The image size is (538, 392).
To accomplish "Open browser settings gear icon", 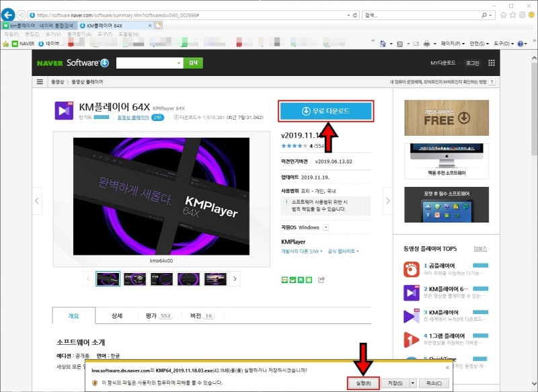I will (523, 15).
